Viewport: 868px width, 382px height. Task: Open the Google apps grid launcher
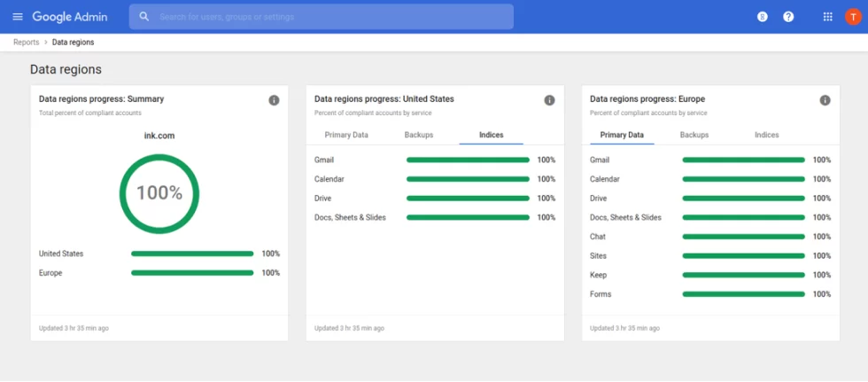827,17
